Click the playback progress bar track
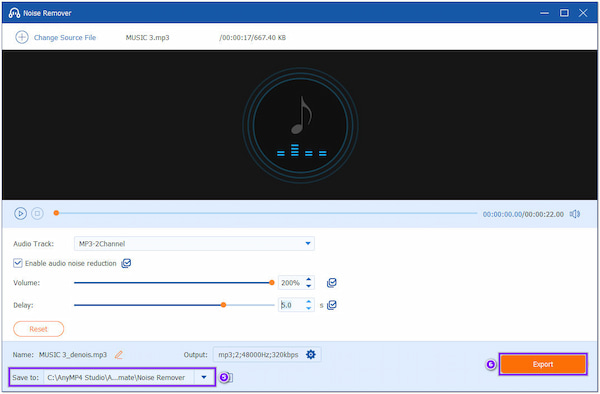The width and height of the screenshot is (600, 394). point(266,213)
